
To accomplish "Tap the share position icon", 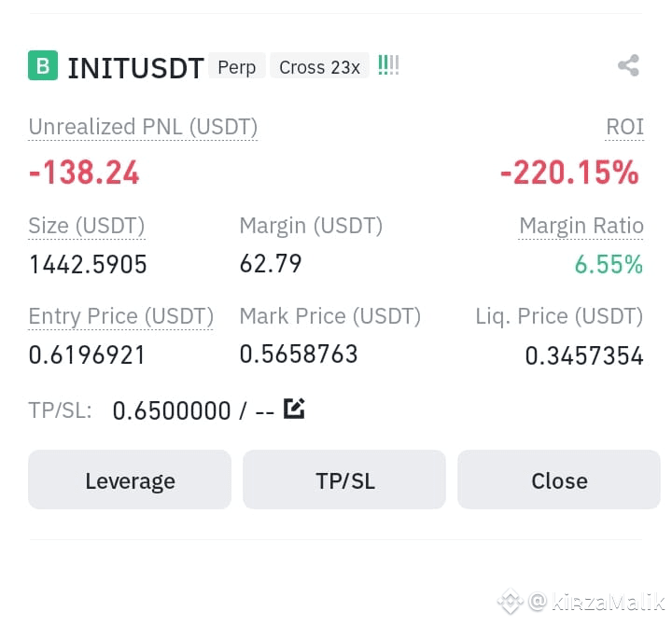I will coord(628,65).
